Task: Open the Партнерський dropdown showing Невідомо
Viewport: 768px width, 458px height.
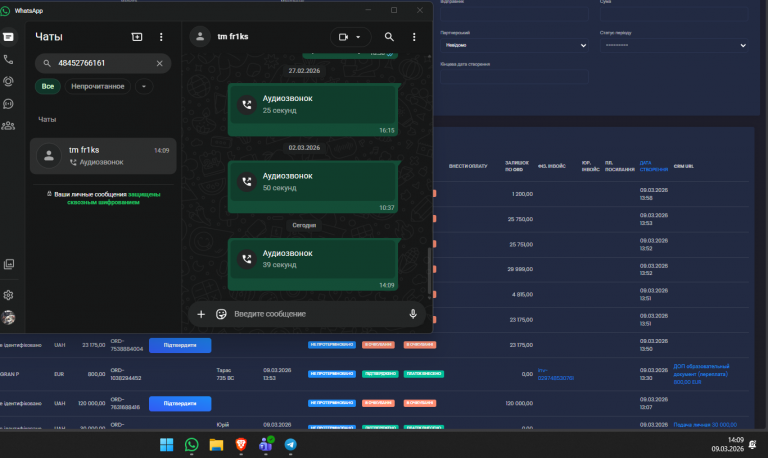Action: 514,45
